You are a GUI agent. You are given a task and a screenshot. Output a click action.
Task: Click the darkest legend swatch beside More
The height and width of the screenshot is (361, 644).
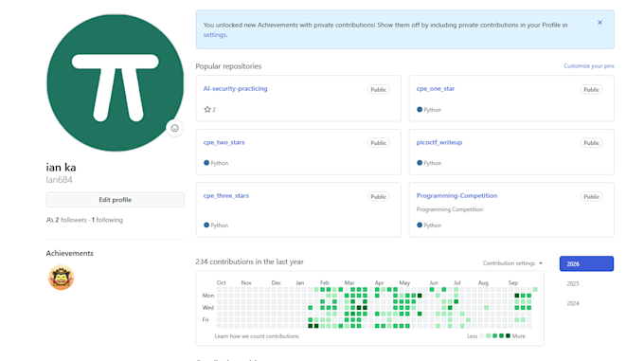[x=508, y=336]
